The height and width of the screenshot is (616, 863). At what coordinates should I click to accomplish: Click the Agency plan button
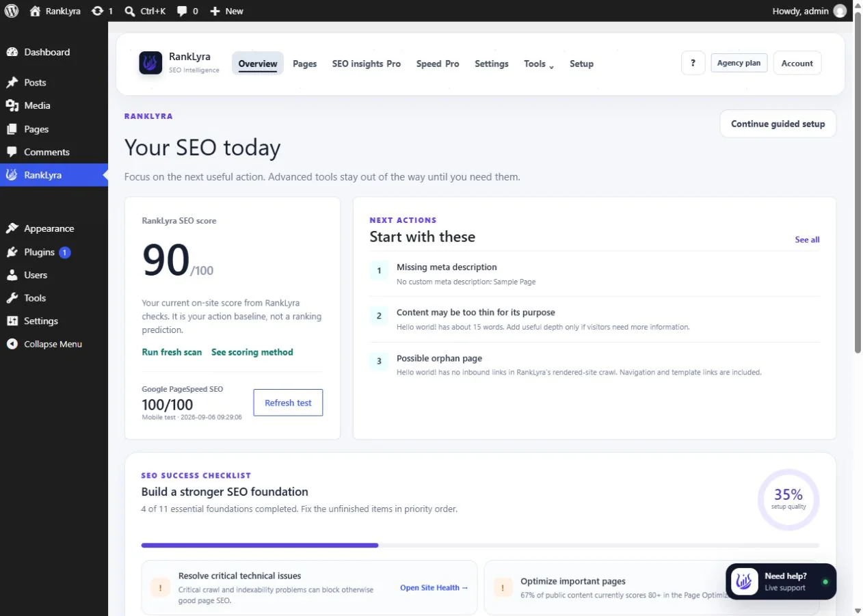pyautogui.click(x=739, y=63)
